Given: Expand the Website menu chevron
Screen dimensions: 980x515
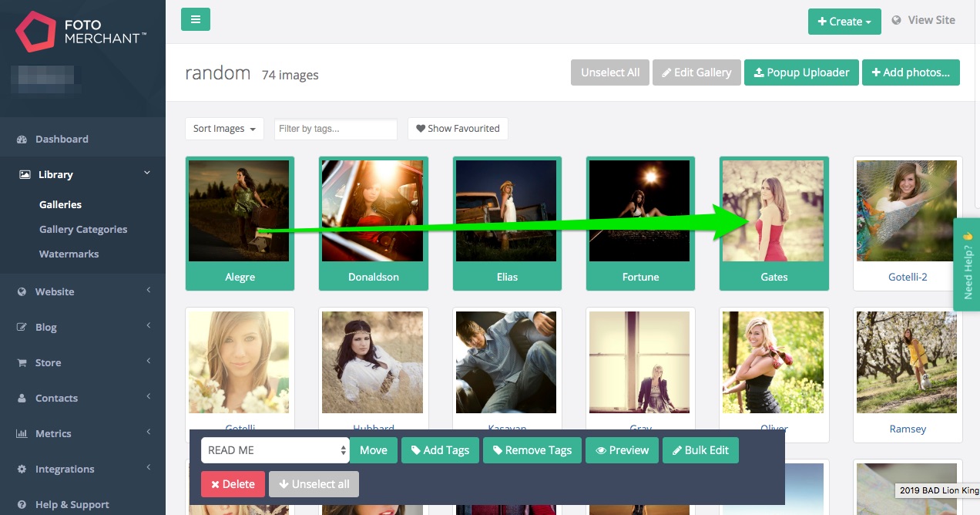Looking at the screenshot, I should pyautogui.click(x=148, y=291).
